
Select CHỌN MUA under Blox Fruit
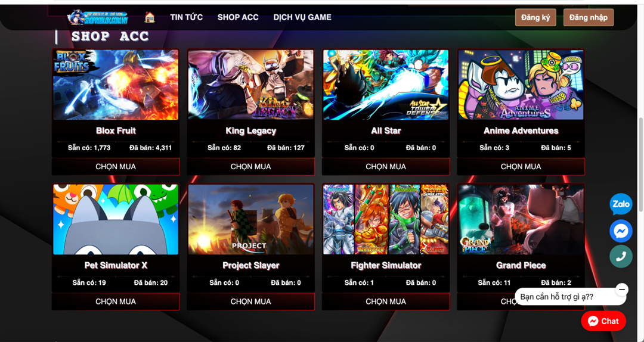(x=116, y=167)
